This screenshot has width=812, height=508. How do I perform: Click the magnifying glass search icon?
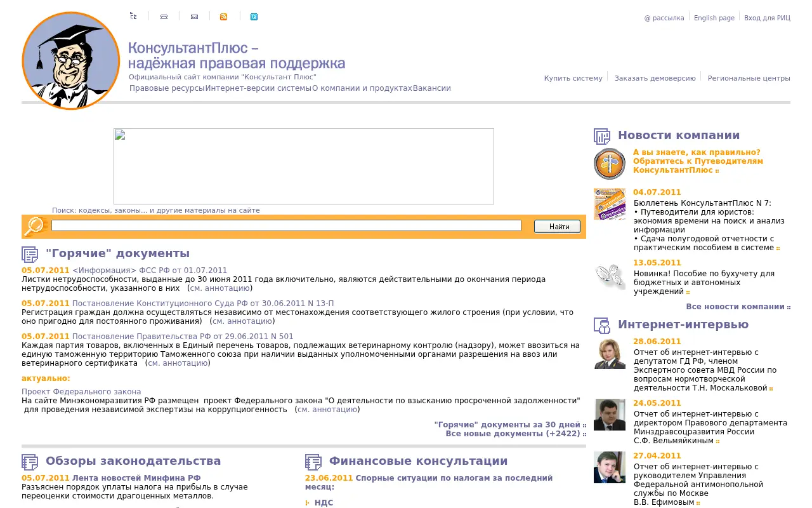point(36,226)
